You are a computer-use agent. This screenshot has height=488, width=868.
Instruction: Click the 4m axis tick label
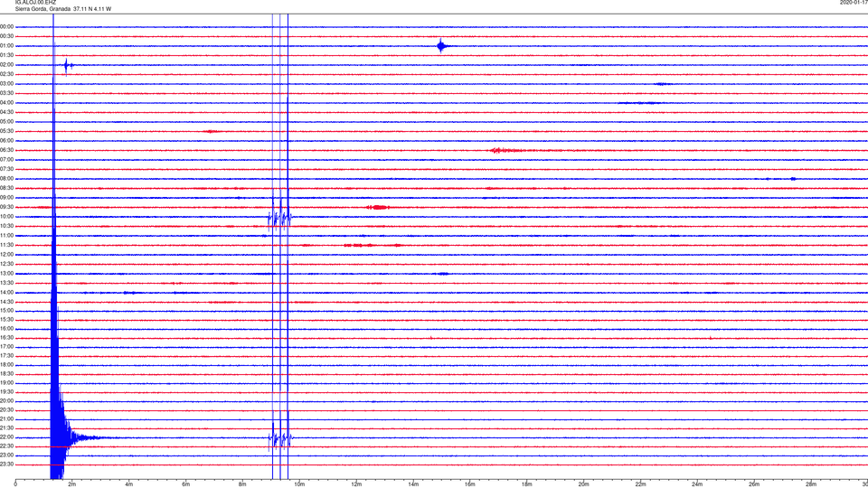129,484
